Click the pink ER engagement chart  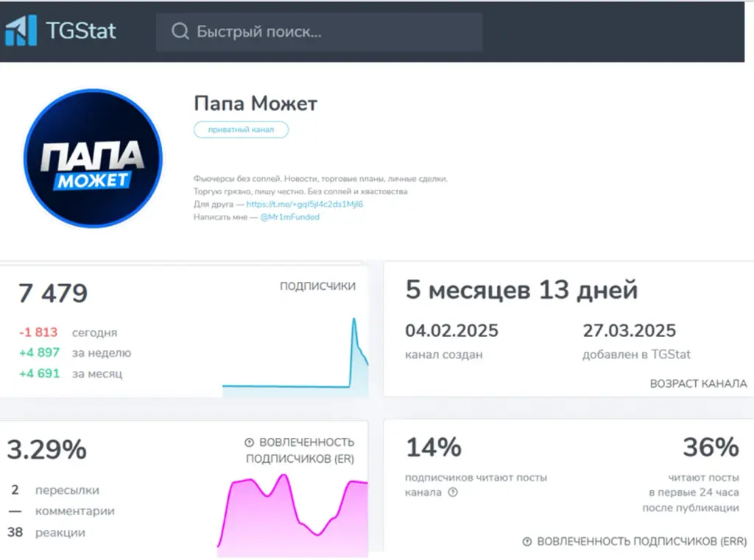pos(292,515)
